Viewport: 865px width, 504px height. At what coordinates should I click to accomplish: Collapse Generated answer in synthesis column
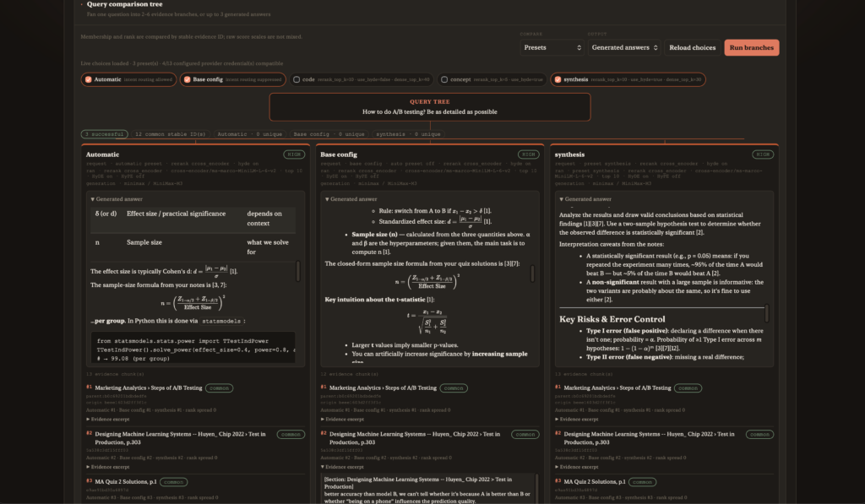(585, 199)
